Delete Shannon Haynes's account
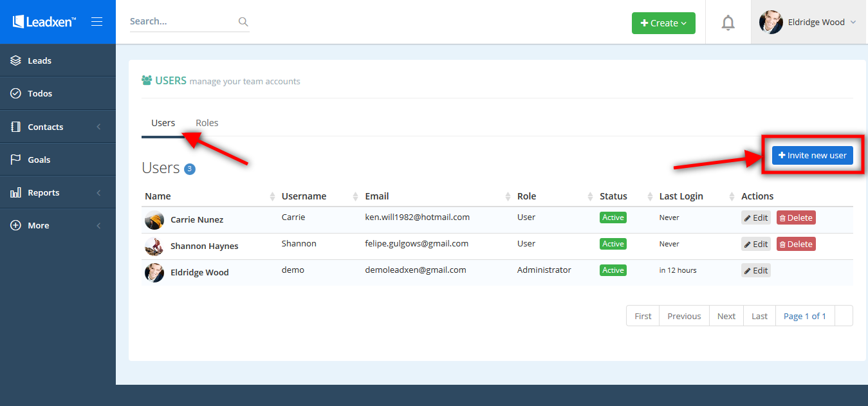Image resolution: width=868 pixels, height=406 pixels. tap(796, 244)
